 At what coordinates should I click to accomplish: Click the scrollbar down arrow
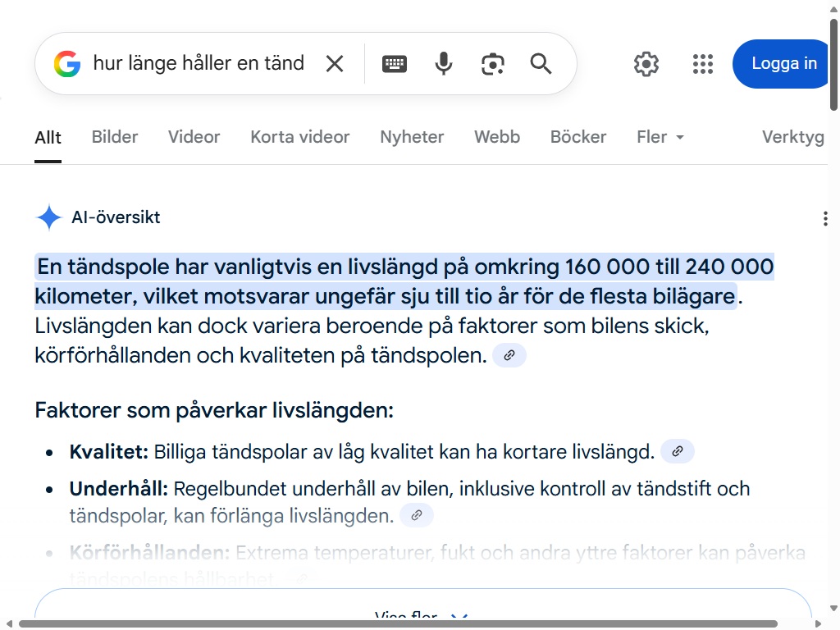[x=833, y=609]
